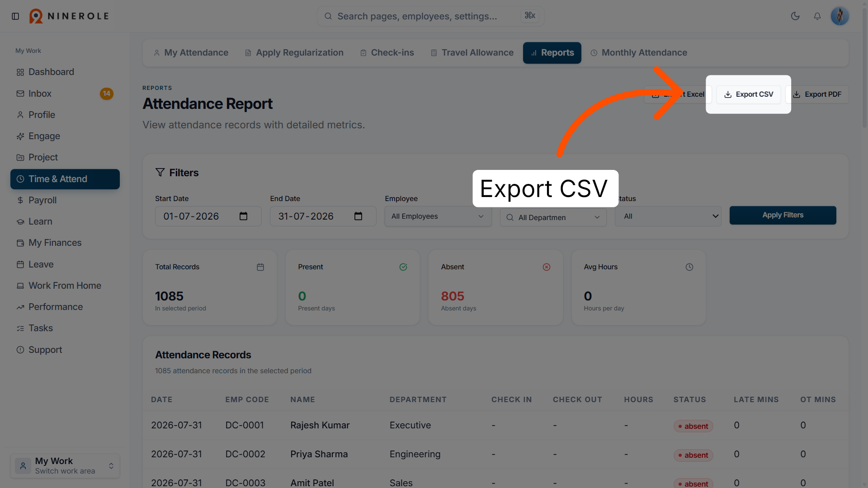Open Payroll section
This screenshot has width=868, height=488.
pyautogui.click(x=65, y=200)
